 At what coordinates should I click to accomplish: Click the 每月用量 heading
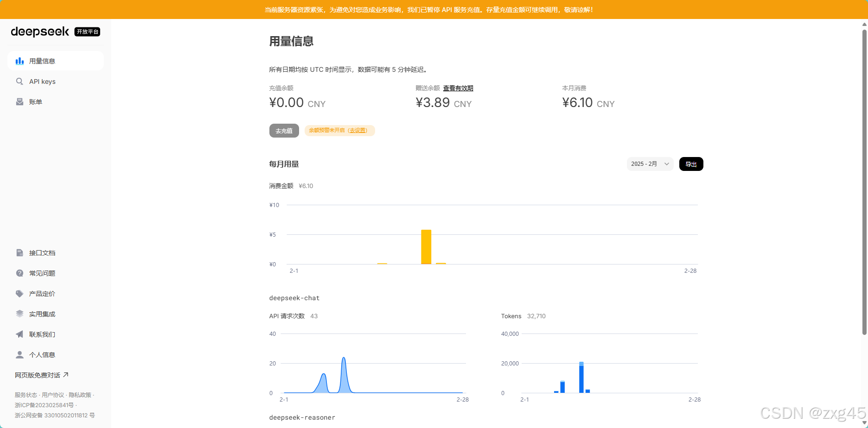(x=284, y=164)
